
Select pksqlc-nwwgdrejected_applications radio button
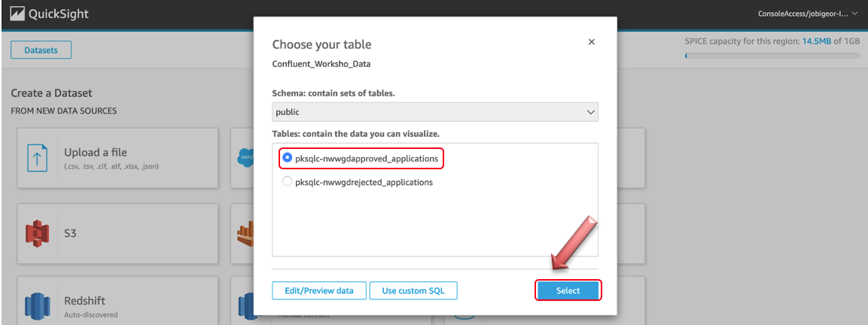[288, 181]
